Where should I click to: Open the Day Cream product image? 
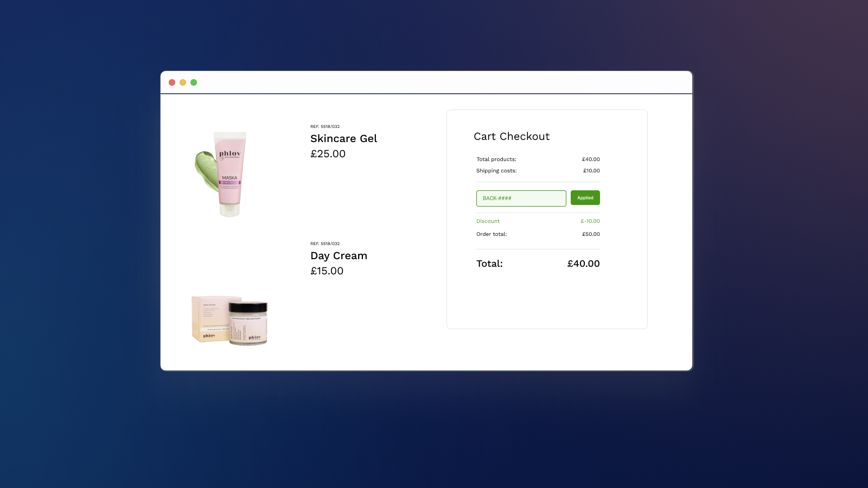(229, 320)
